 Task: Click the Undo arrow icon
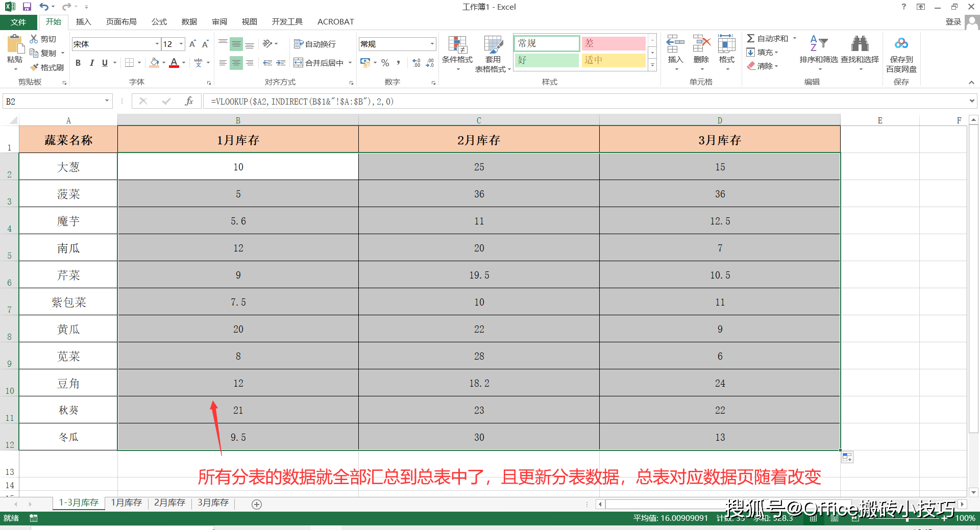tap(44, 7)
